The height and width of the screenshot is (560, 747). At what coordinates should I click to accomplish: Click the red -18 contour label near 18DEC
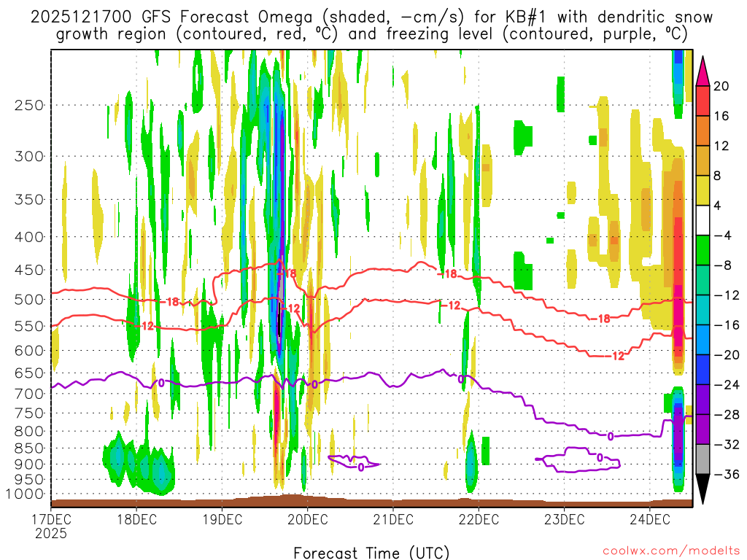pos(169,302)
